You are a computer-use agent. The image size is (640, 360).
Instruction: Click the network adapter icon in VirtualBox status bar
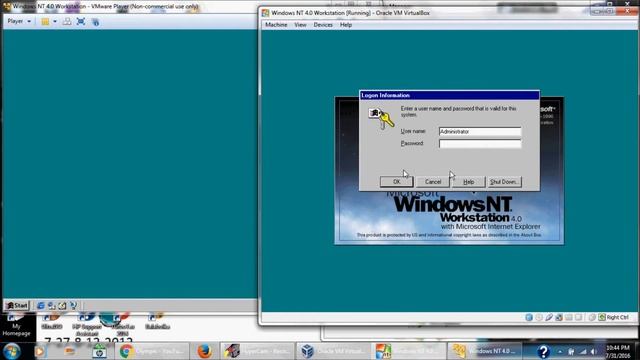point(559,317)
